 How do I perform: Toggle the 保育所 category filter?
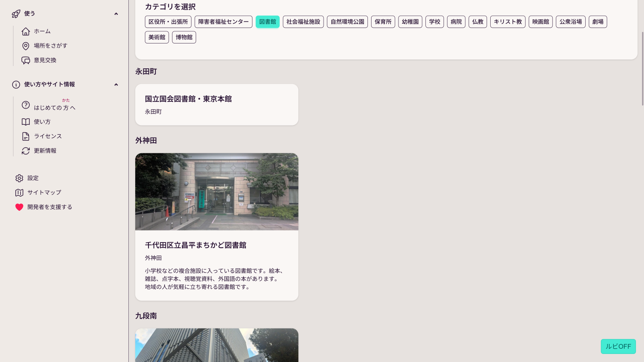click(383, 22)
